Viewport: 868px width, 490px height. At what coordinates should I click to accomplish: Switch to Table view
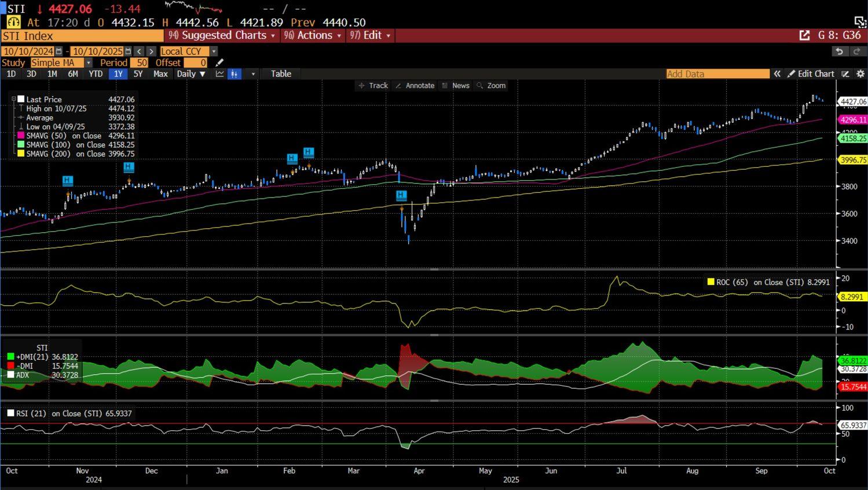[x=281, y=74]
